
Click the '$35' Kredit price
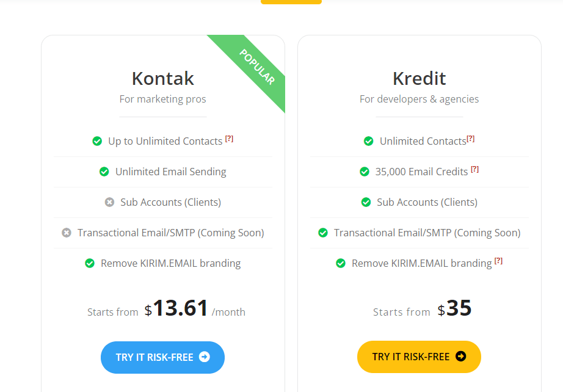[x=455, y=308]
